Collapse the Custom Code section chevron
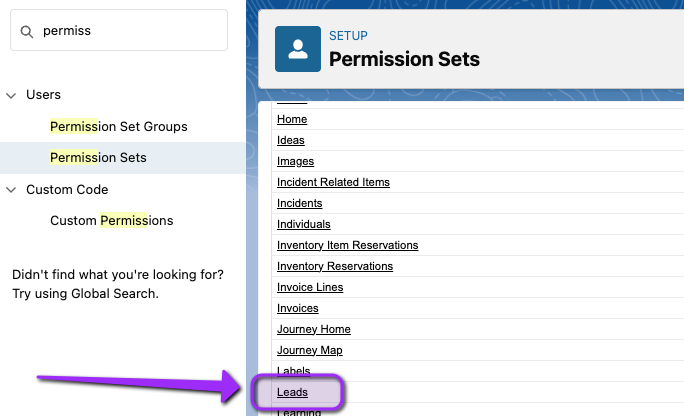 coord(11,190)
